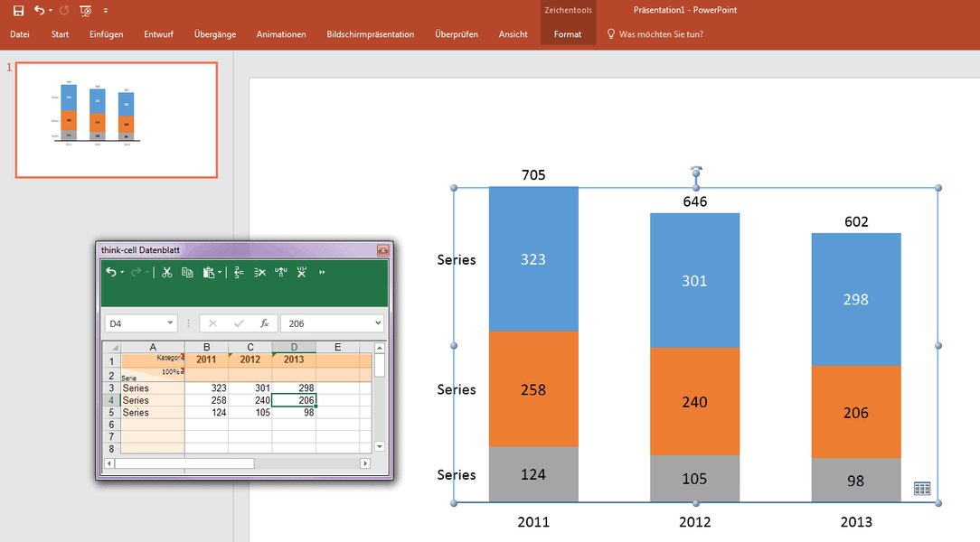Save the presentation via the Quick Access save icon
The width and height of the screenshot is (980, 542).
pyautogui.click(x=18, y=10)
